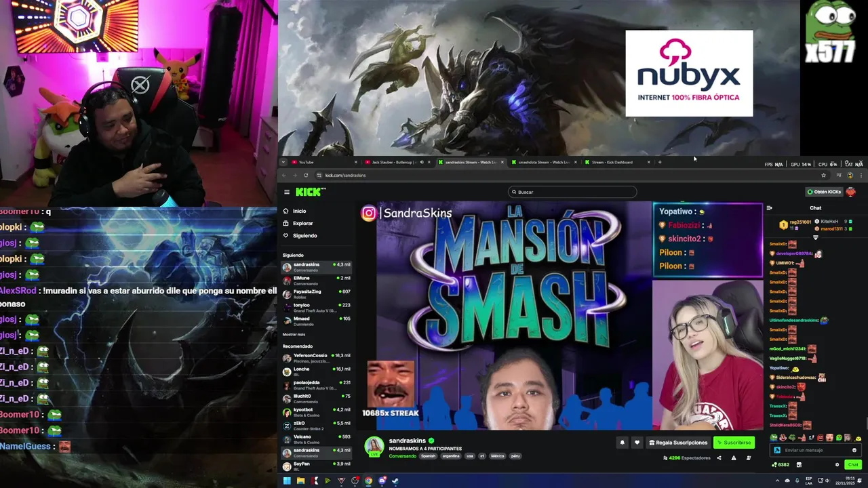
Task: Open Steam from the taskbar
Action: (395, 481)
